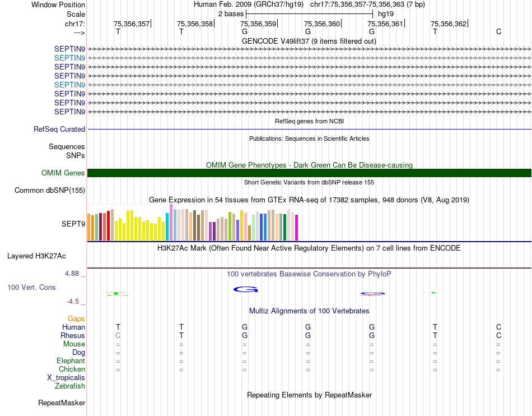The width and height of the screenshot is (532, 416).
Task: Open the GENCODE V49lift37 track title
Action: pos(309,41)
